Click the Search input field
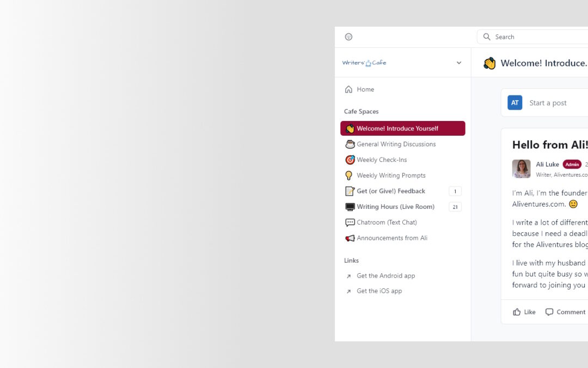This screenshot has height=368, width=588. coord(532,37)
